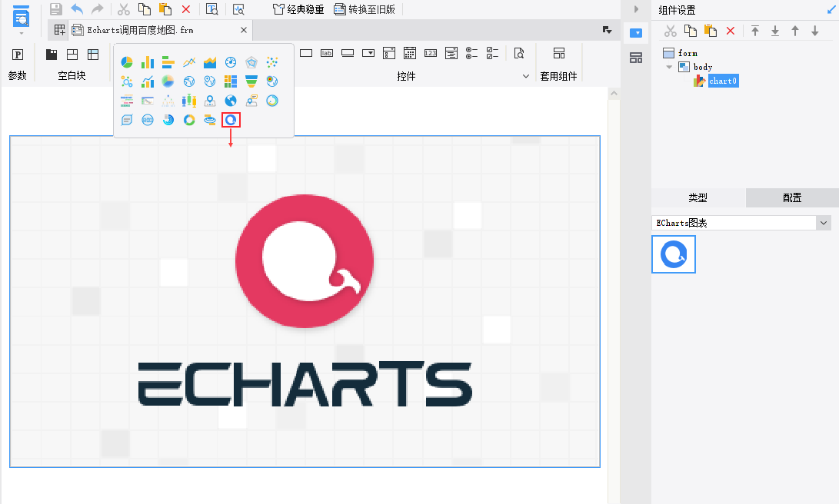839x504 pixels.
Task: Switch to Echarts调用百度地图.frm tab
Action: point(140,30)
